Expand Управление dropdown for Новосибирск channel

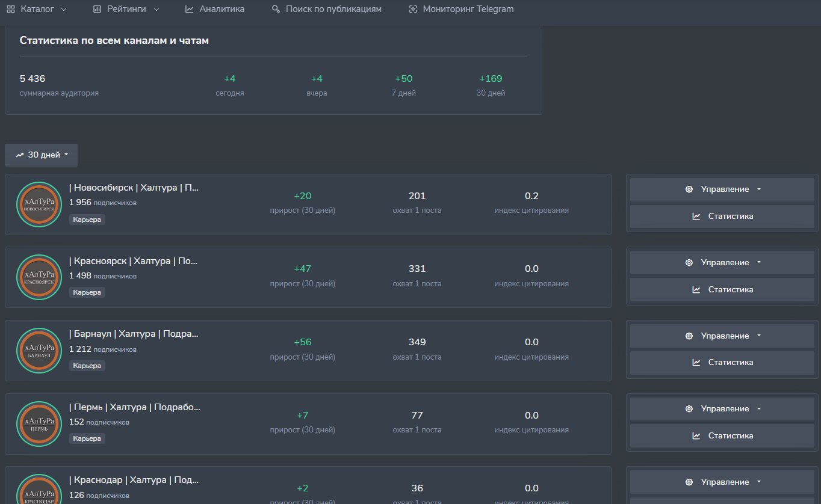pos(722,189)
